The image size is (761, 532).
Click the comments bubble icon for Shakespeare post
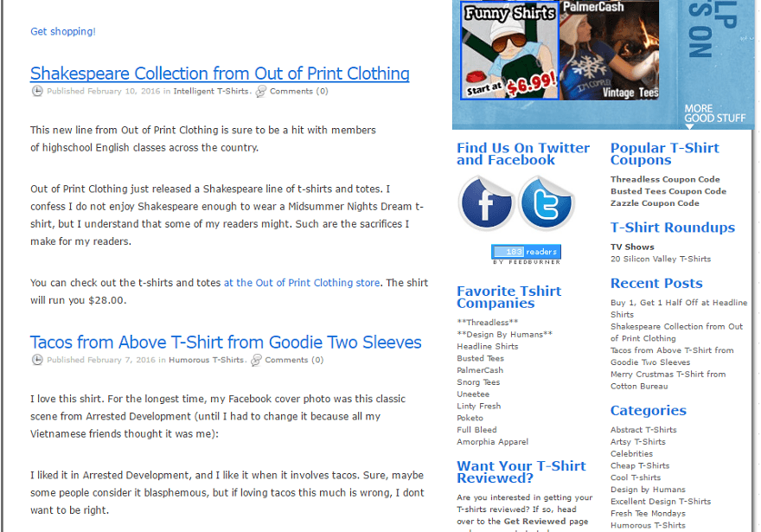click(261, 91)
